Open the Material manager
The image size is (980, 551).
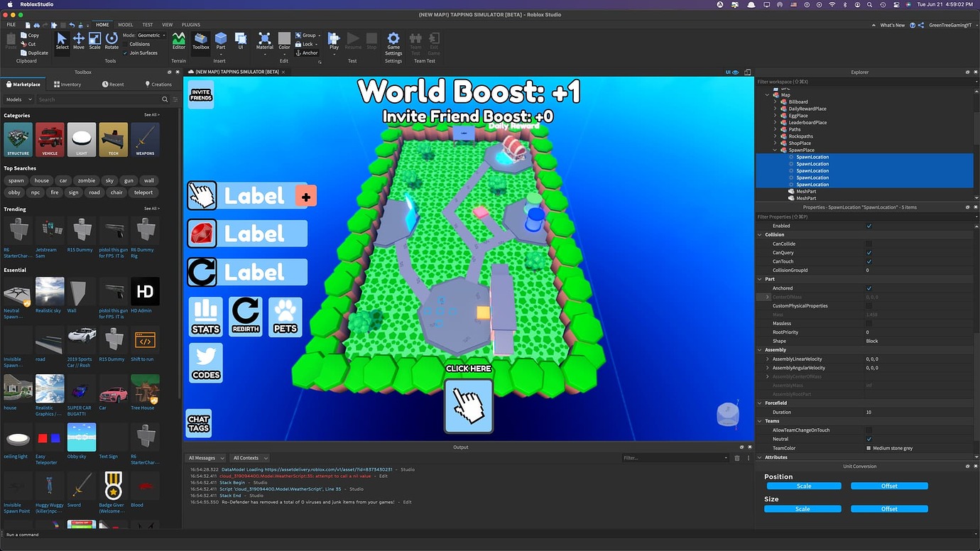[x=264, y=40]
